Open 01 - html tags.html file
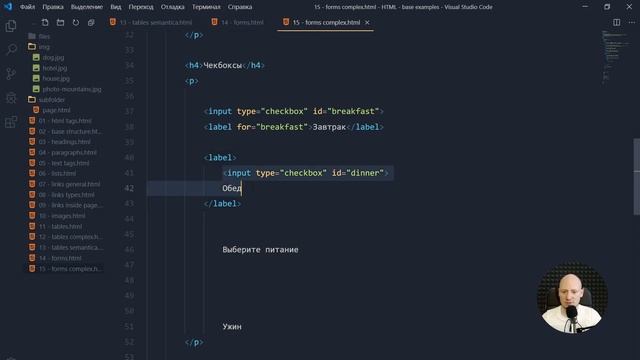This screenshot has height=360, width=640. (x=65, y=121)
